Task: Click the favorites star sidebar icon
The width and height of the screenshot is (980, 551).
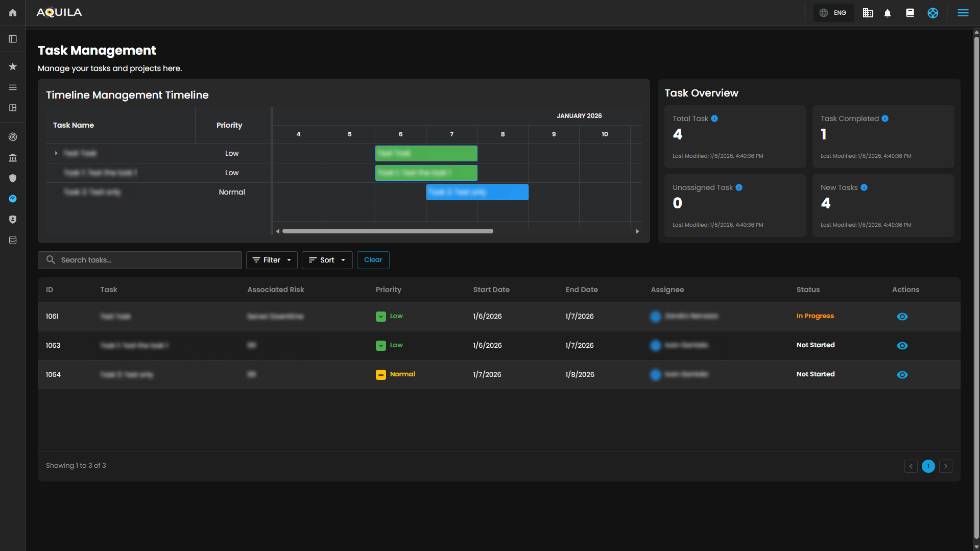Action: click(x=13, y=67)
